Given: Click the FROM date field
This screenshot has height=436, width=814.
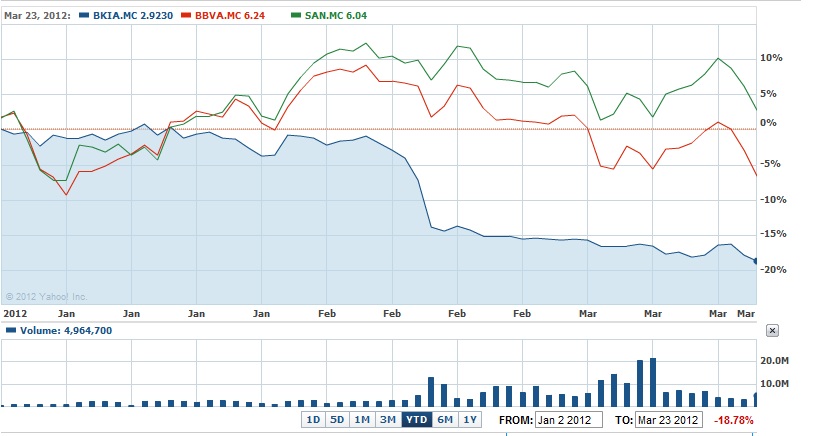Looking at the screenshot, I should click(569, 420).
